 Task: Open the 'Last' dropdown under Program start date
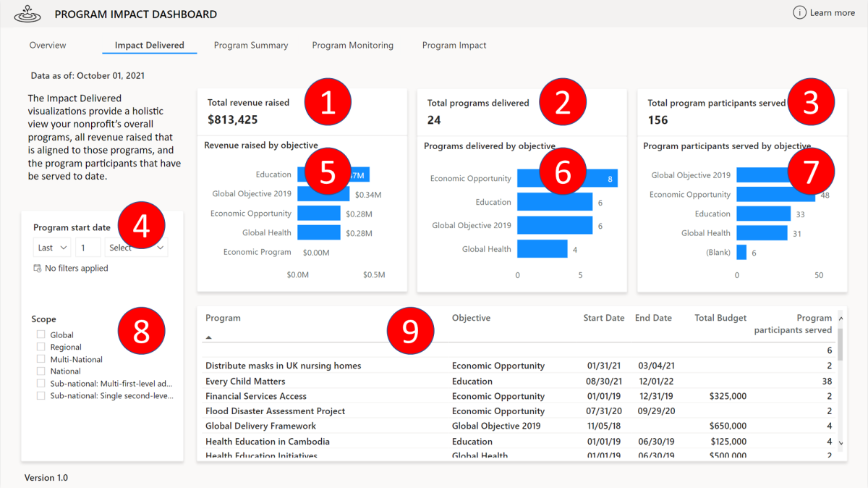coord(51,247)
